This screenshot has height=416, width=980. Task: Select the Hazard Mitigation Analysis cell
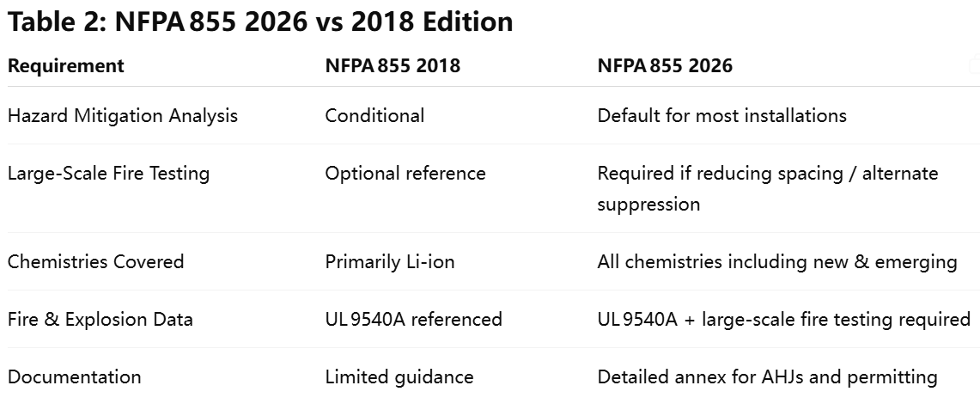(123, 115)
